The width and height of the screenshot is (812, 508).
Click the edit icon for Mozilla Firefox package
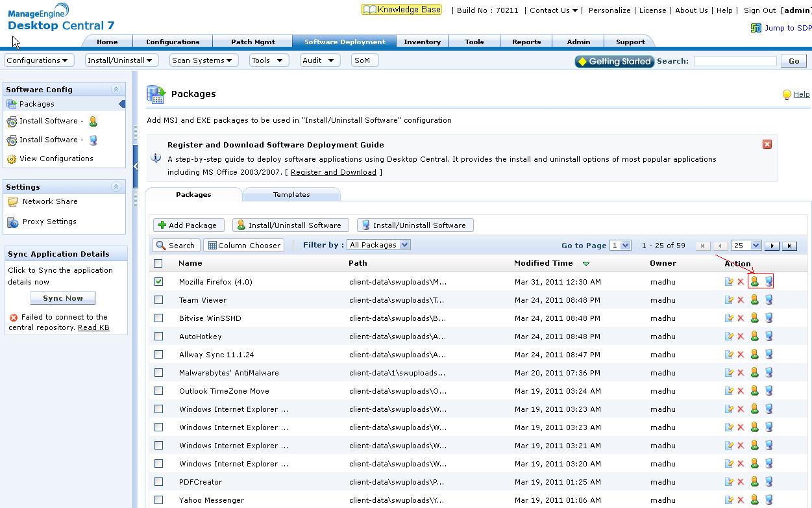(729, 282)
